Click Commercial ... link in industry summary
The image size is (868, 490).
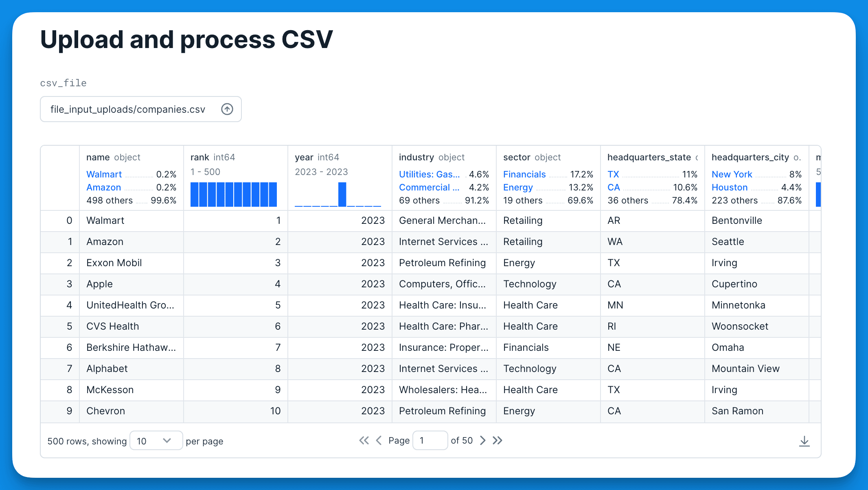pyautogui.click(x=429, y=187)
